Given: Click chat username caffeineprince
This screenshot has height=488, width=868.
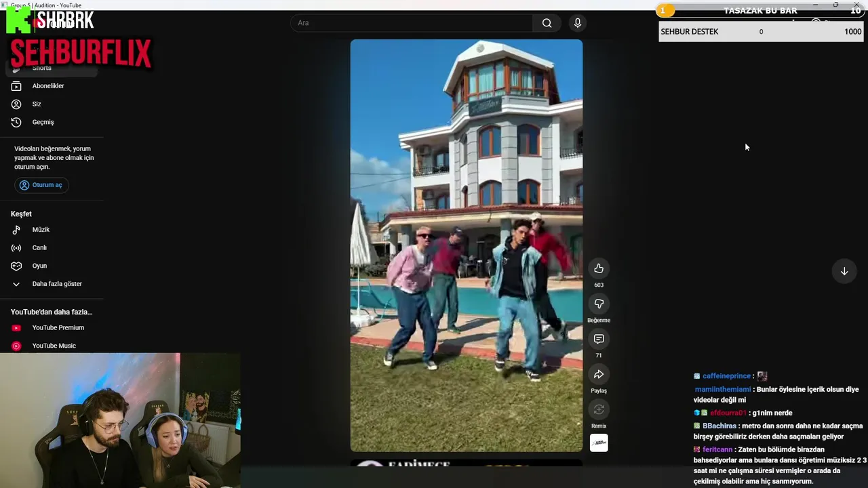Looking at the screenshot, I should coord(726,376).
